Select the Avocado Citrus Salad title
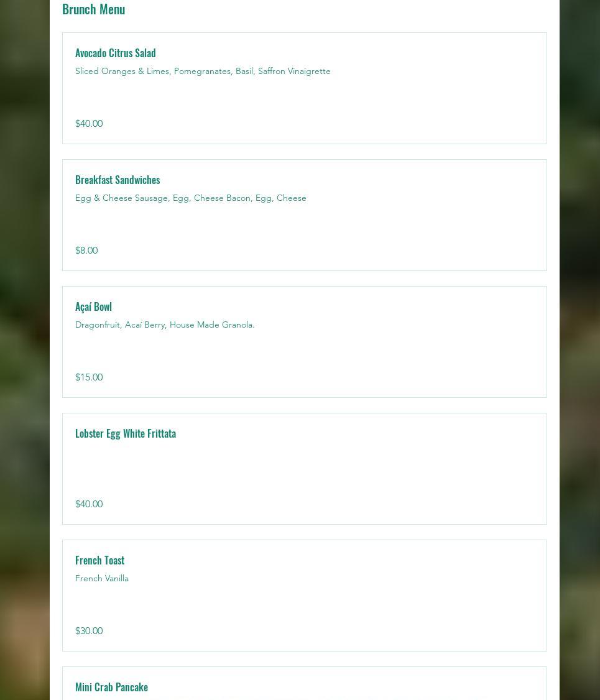The height and width of the screenshot is (700, 600). [115, 53]
